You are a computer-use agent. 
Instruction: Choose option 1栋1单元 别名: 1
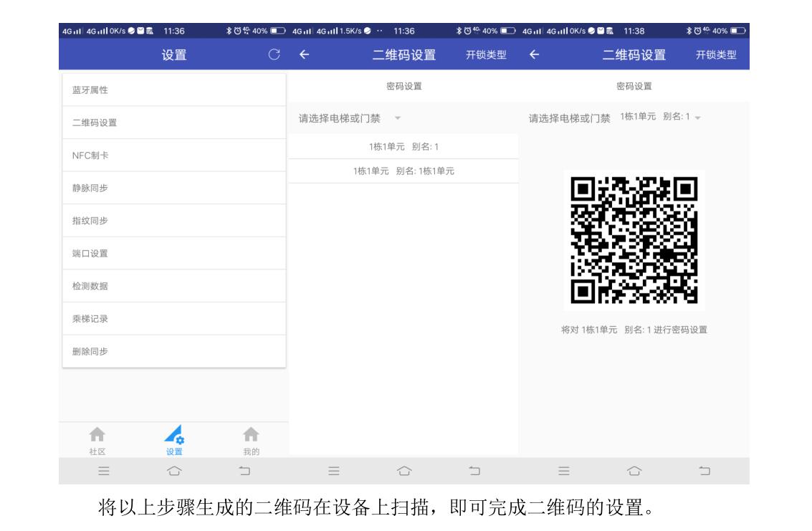[404, 147]
